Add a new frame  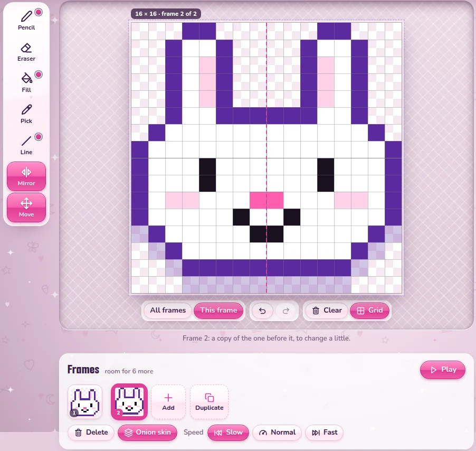tap(168, 402)
